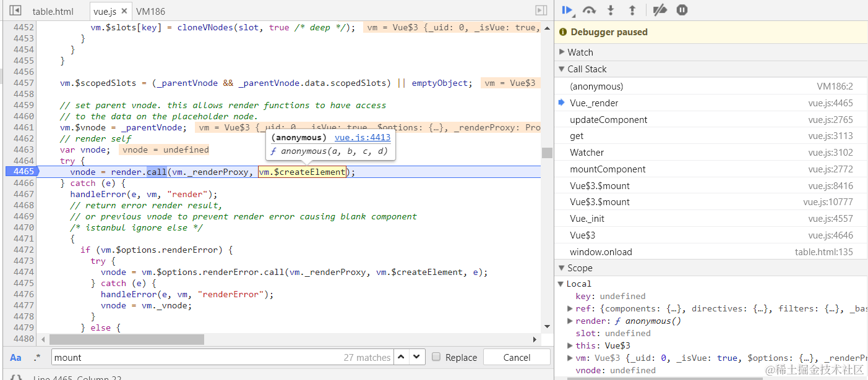Step over next function call
868x380 pixels.
(x=590, y=10)
